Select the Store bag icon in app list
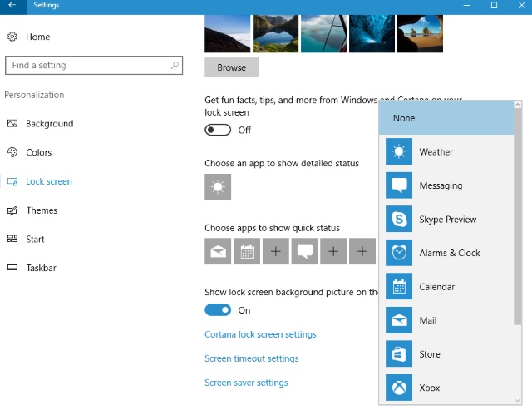 (399, 354)
